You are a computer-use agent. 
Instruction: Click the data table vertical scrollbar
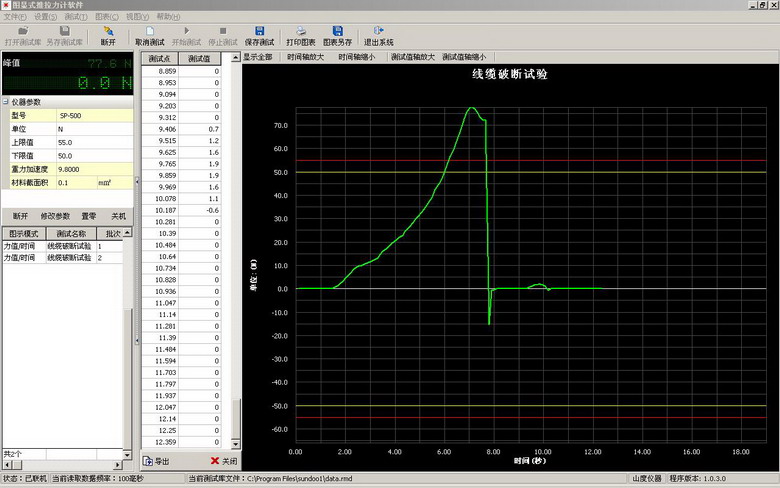[x=236, y=250]
